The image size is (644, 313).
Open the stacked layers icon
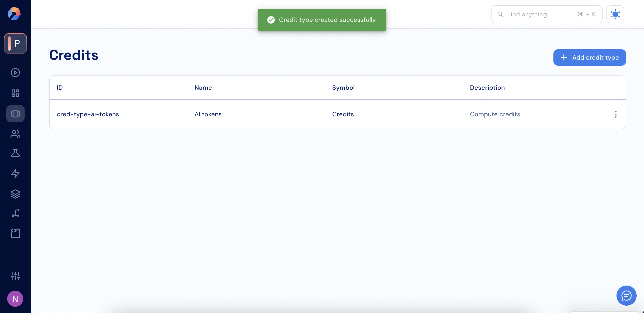point(15,194)
